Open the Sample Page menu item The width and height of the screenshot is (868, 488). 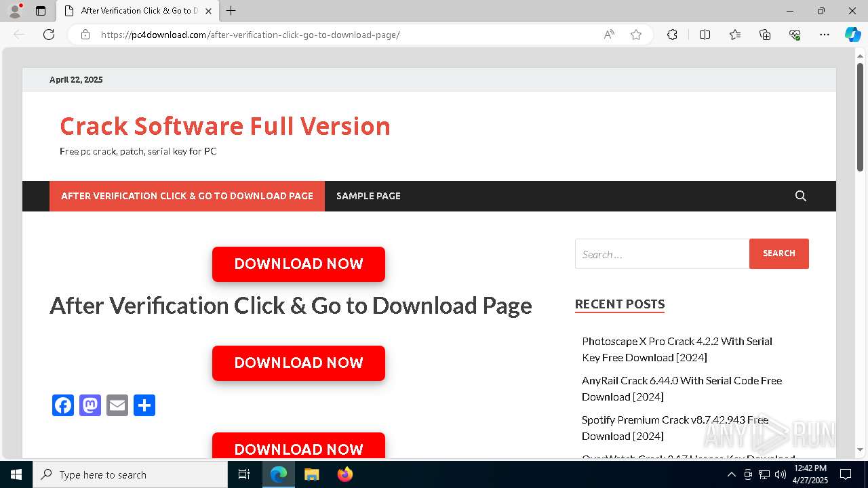tap(368, 196)
